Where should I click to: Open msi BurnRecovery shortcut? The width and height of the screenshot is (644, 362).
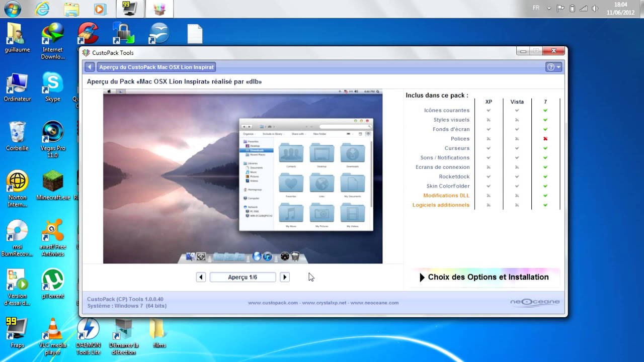tap(17, 238)
